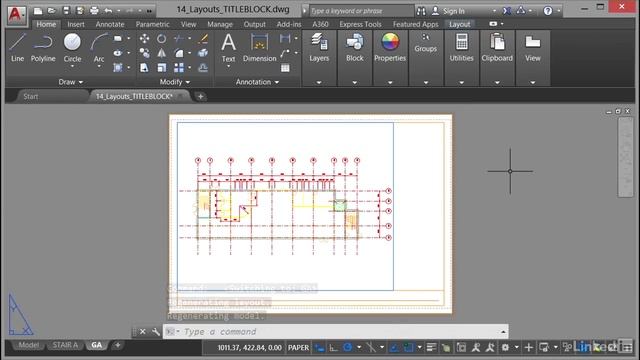Toggle polar tracking in status bar

(347, 348)
